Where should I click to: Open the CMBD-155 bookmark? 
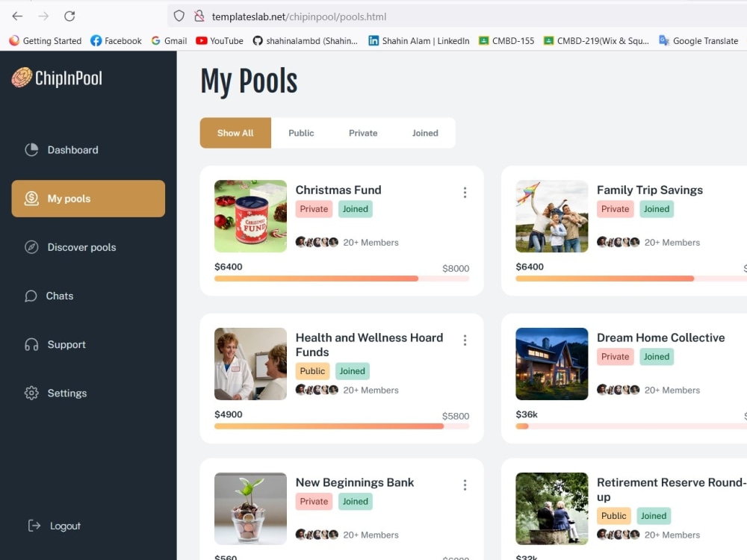[506, 41]
